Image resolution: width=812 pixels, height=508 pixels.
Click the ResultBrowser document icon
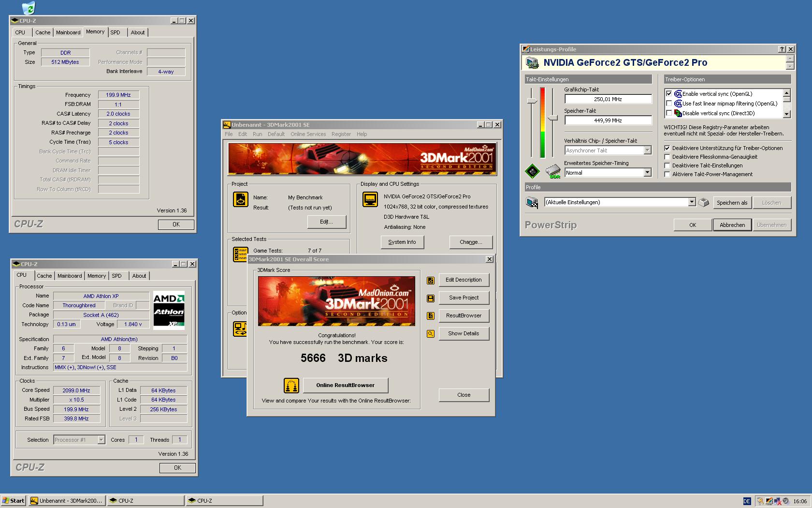431,316
